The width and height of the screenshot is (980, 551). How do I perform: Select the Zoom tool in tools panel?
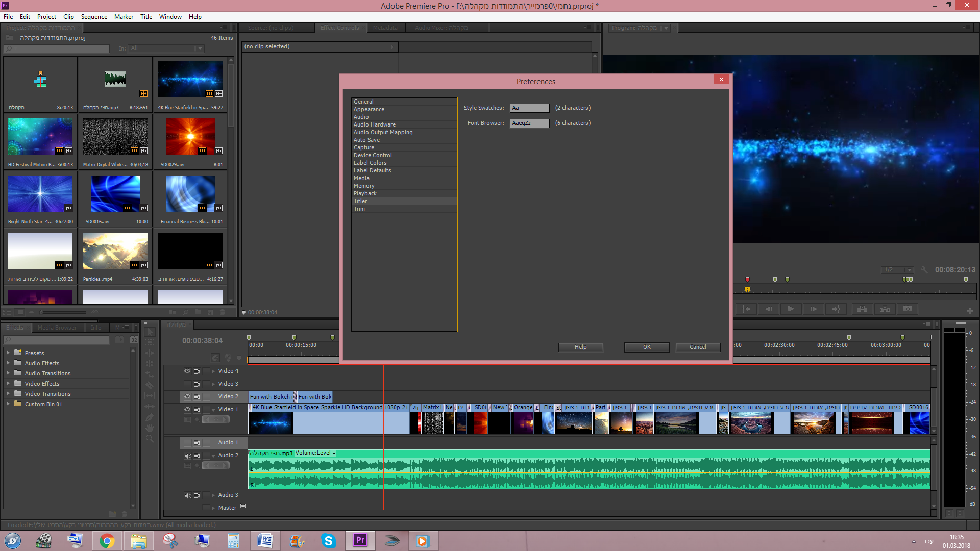150,439
